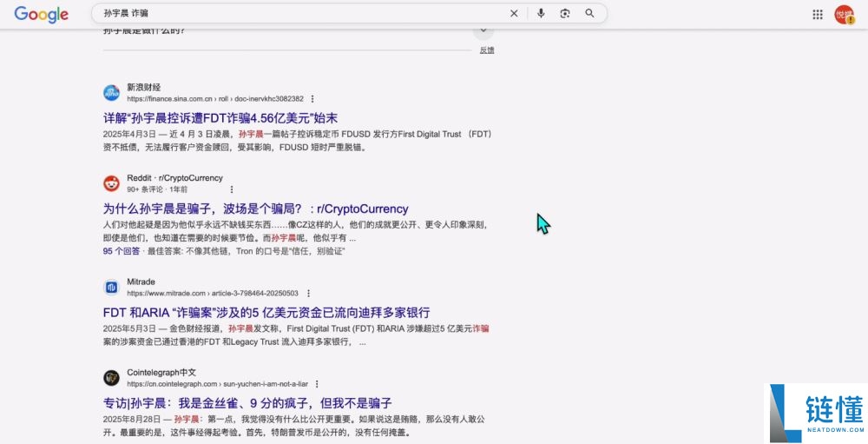Click the Reddit site favicon
868x444 pixels.
[x=111, y=183]
